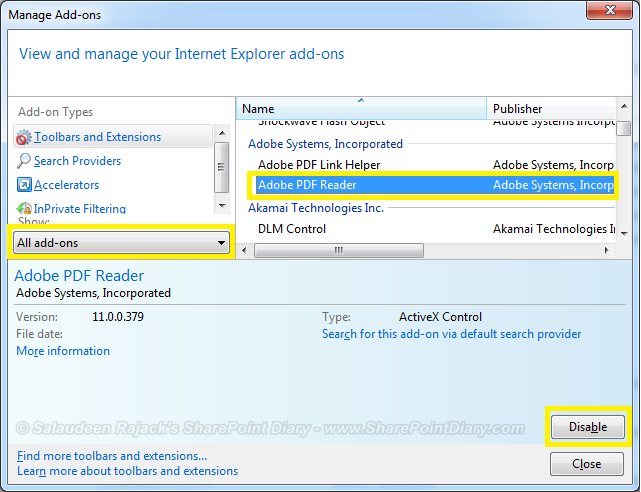Open the More information link

[63, 351]
